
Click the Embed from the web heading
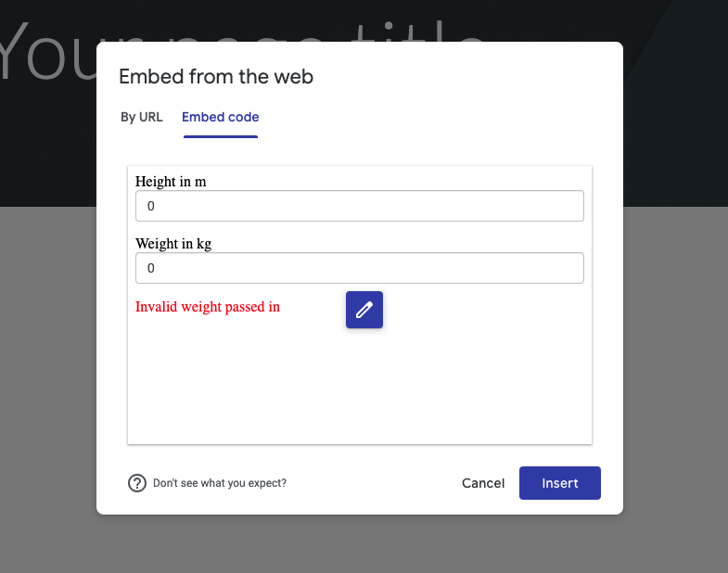tap(216, 77)
